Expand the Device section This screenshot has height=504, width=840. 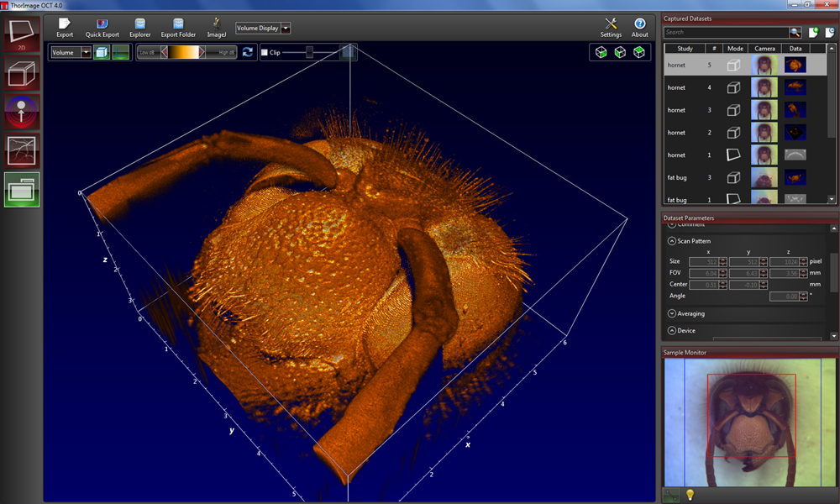point(672,331)
